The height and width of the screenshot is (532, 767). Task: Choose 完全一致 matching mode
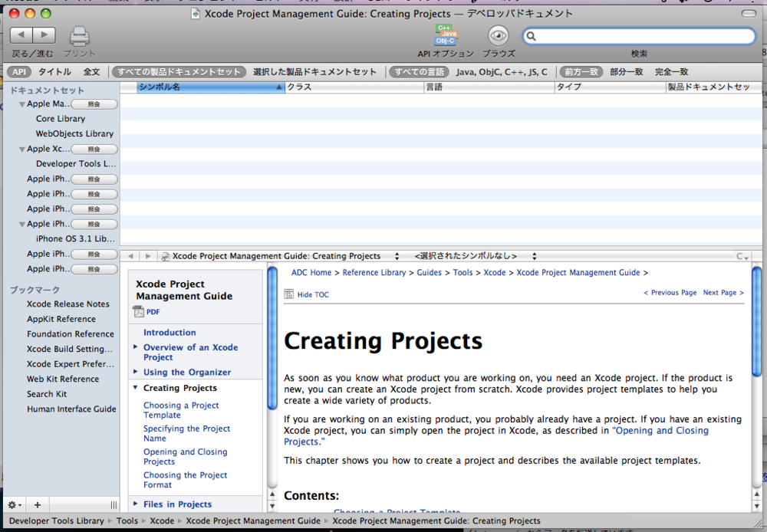click(x=671, y=72)
